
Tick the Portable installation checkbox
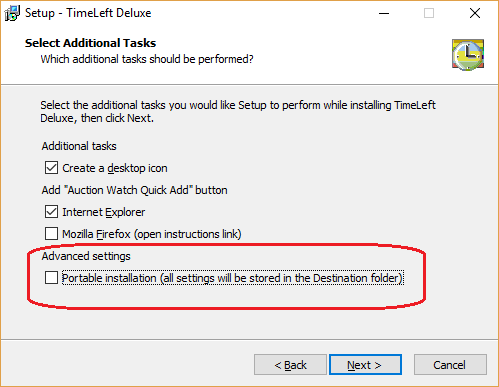coord(51,278)
